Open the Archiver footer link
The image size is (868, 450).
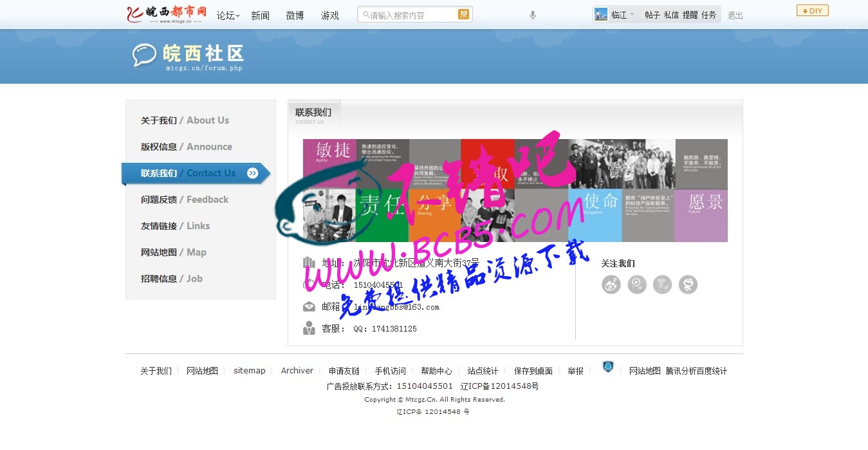coord(297,371)
